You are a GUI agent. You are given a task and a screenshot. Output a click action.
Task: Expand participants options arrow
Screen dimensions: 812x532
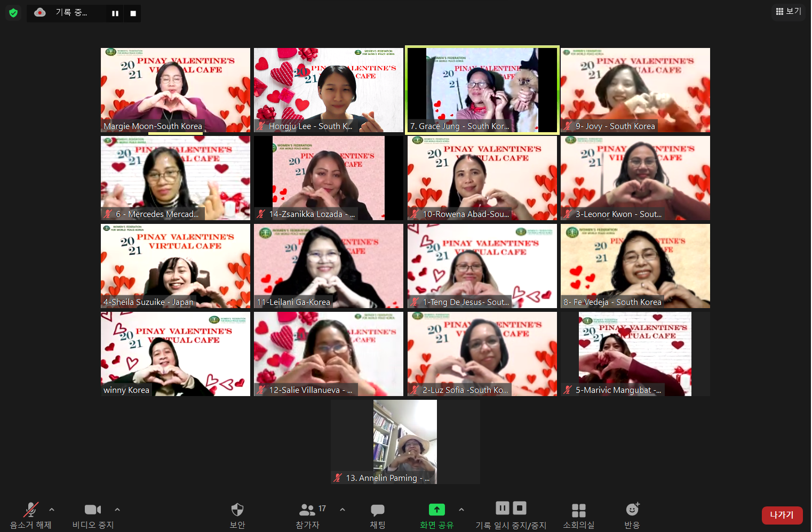coord(343,510)
